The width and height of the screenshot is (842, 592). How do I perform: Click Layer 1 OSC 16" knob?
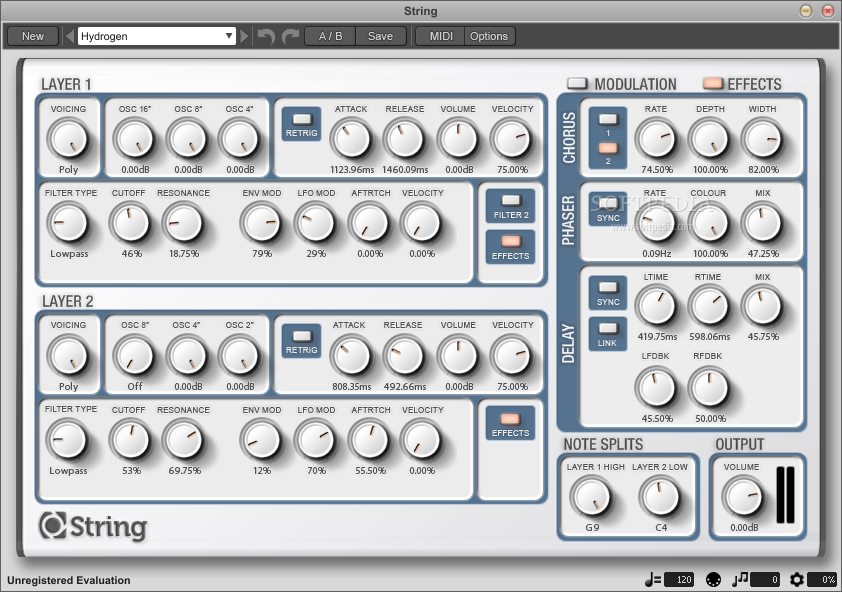(x=134, y=139)
